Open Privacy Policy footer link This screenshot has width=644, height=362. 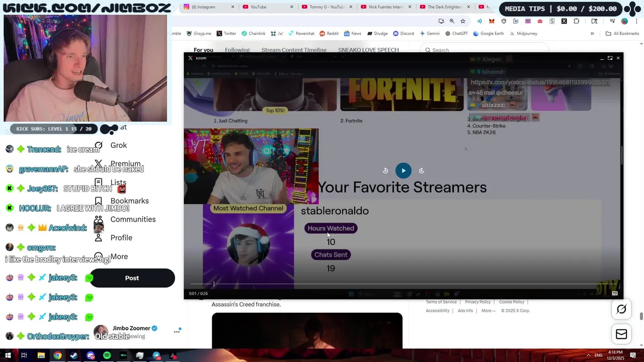(477, 302)
